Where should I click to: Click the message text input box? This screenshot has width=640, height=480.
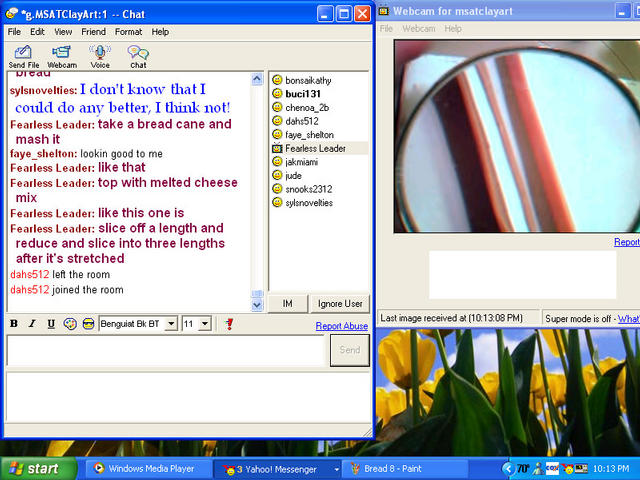point(166,350)
